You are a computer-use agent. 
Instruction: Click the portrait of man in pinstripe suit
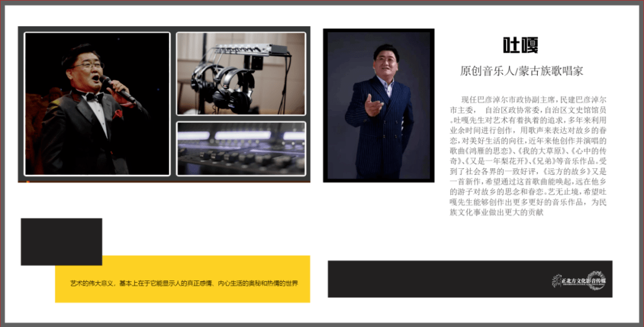pos(379,105)
